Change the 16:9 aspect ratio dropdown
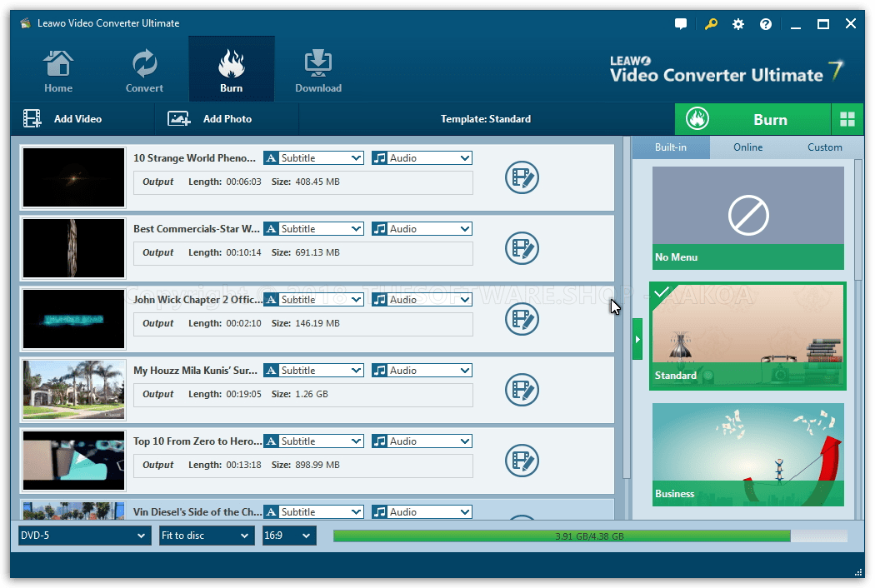 coord(289,536)
